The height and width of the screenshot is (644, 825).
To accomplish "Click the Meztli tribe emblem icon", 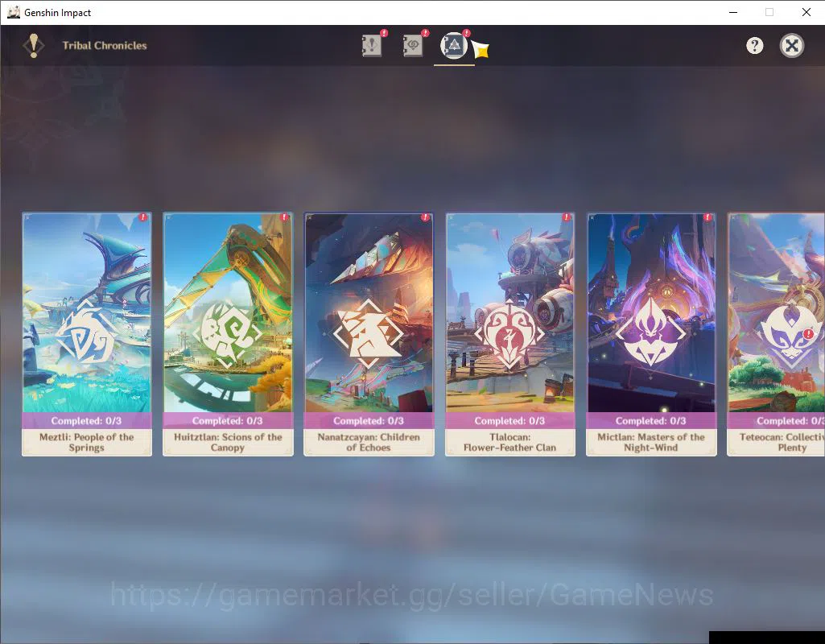I will pos(86,333).
